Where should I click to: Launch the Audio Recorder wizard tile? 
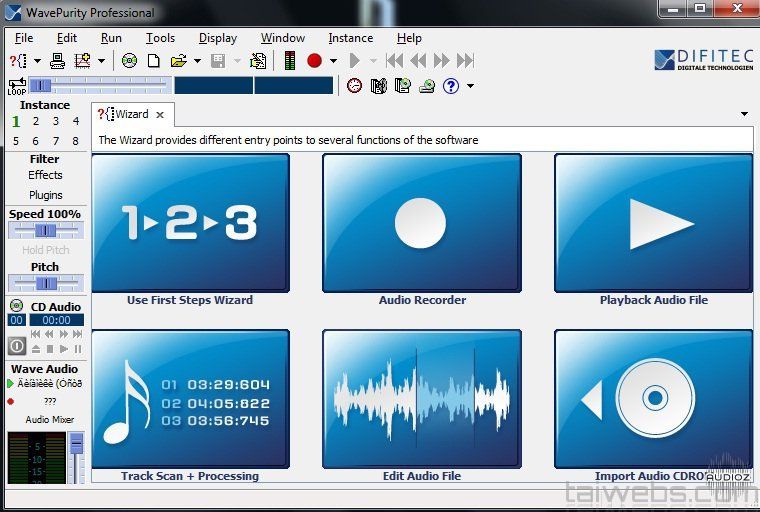click(x=421, y=223)
